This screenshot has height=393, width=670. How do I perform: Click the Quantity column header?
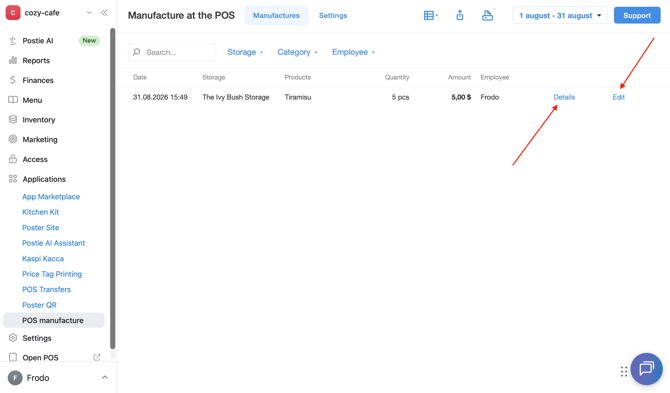click(397, 77)
